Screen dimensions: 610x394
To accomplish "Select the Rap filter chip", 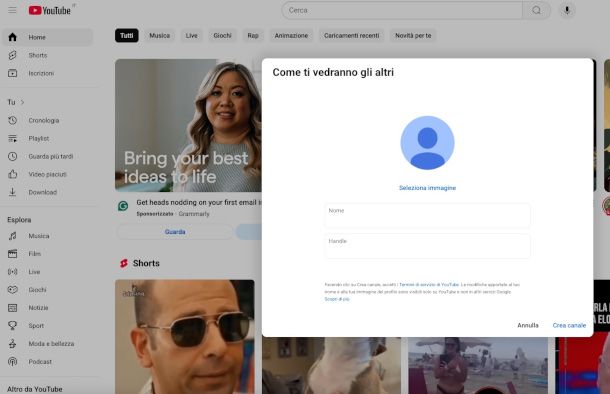I will 253,35.
